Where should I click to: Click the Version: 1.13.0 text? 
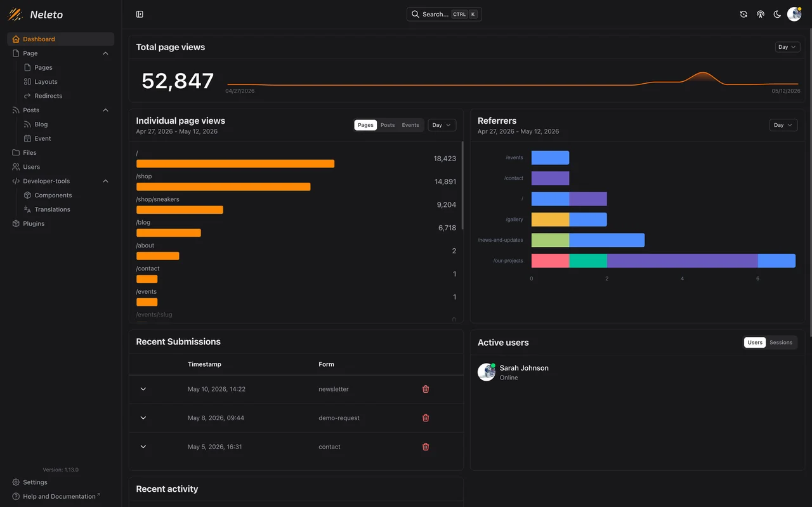(x=61, y=470)
